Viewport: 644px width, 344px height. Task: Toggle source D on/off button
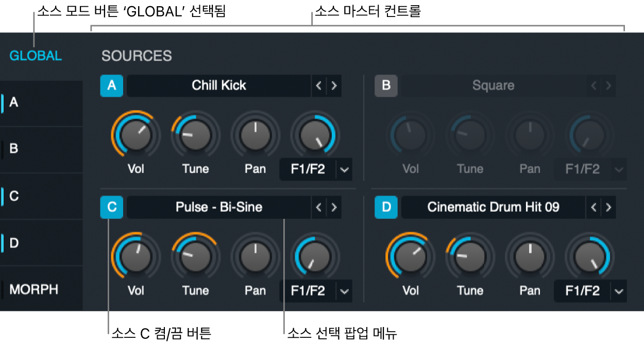click(x=386, y=208)
